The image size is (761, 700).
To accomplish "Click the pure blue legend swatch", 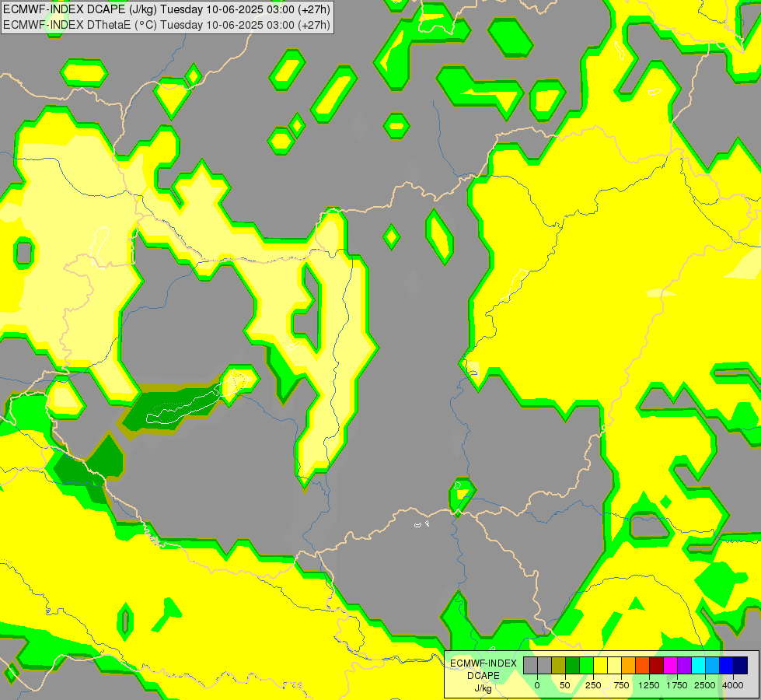I will [727, 666].
